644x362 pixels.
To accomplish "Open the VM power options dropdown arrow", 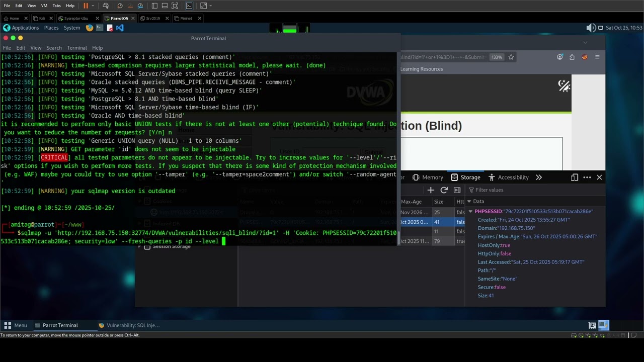I will coord(92,6).
